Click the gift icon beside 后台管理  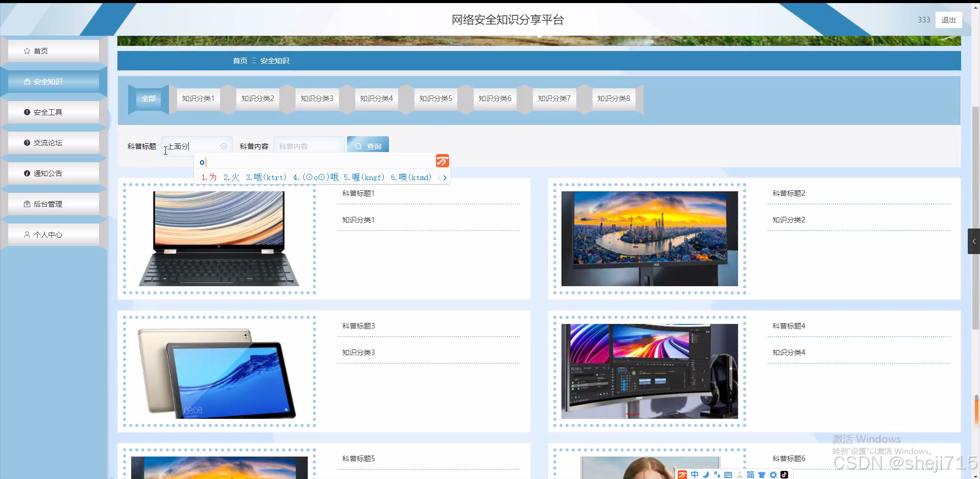point(27,204)
